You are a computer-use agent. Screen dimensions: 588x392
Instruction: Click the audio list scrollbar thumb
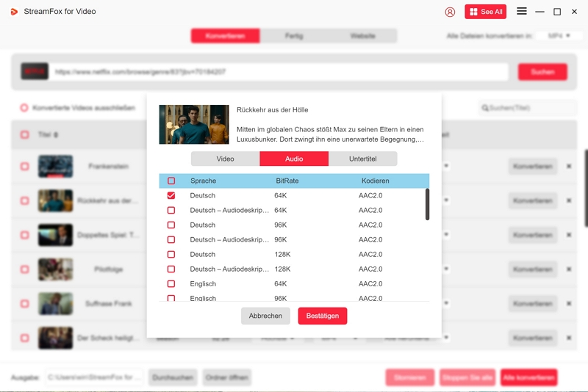point(427,204)
